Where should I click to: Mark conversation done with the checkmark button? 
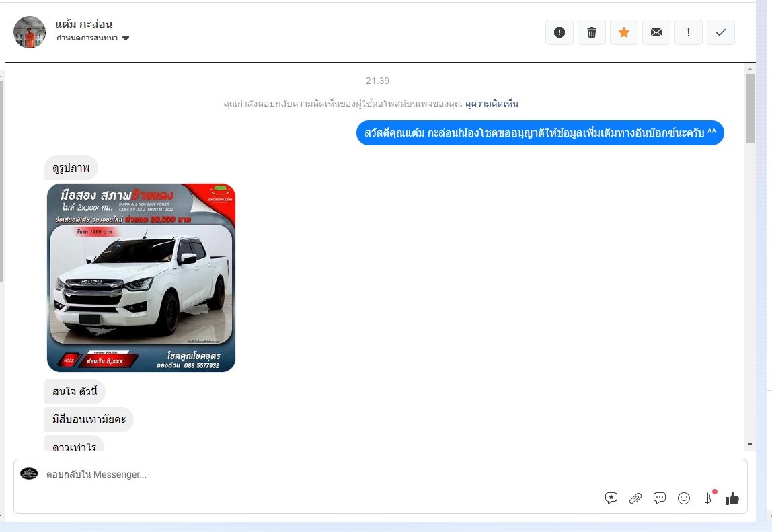point(721,32)
